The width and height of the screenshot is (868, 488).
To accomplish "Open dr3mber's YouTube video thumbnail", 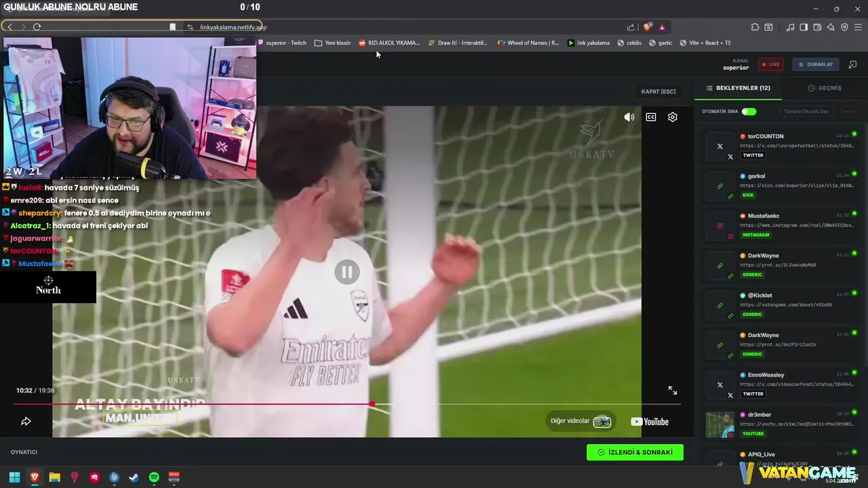I will click(720, 424).
